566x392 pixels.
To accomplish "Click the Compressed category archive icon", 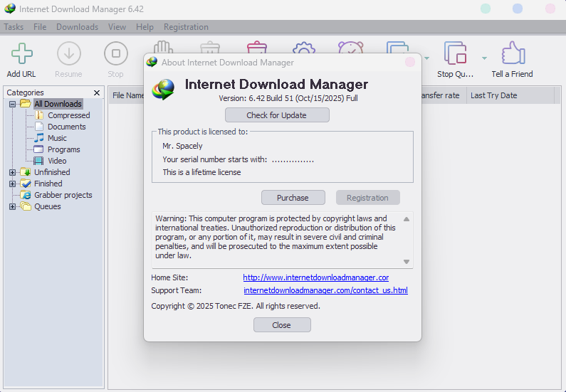I will pyautogui.click(x=39, y=115).
